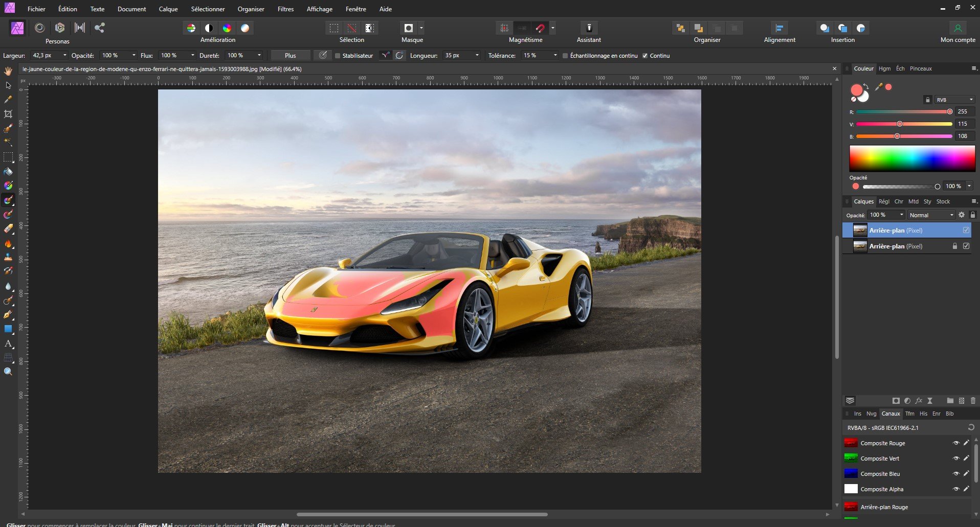Image resolution: width=980 pixels, height=527 pixels.
Task: Select the Crop tool
Action: coord(8,114)
